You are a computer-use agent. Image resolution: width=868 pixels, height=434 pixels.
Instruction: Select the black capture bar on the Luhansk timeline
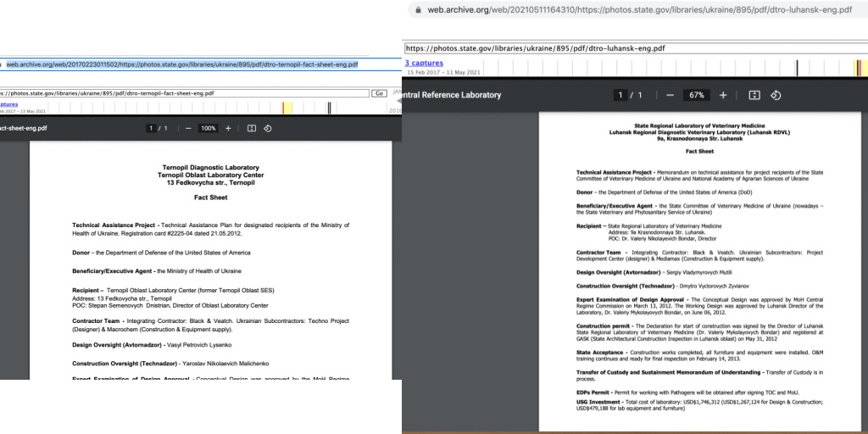coord(797,69)
